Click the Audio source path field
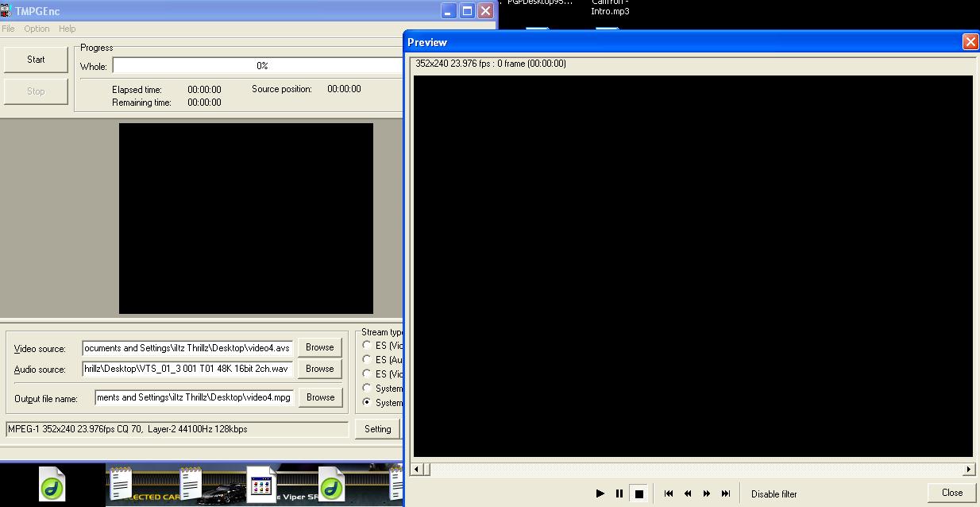980x507 pixels. [187, 369]
